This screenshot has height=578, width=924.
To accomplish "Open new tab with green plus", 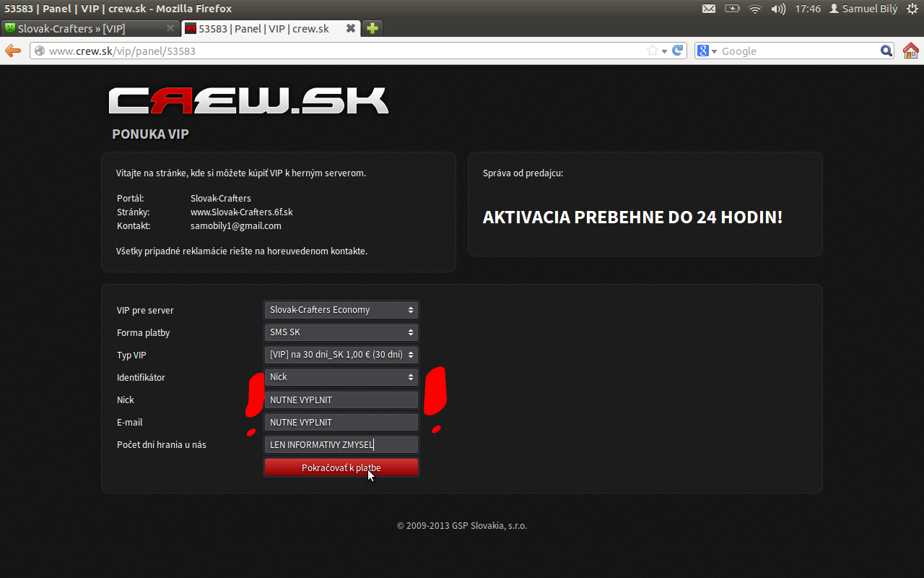I will coord(372,28).
